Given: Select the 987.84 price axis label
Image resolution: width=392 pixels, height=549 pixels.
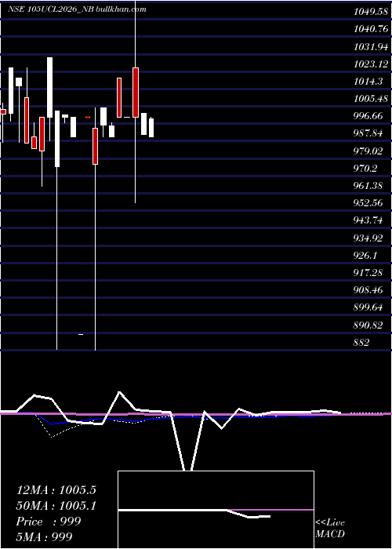Looking at the screenshot, I should 368,133.
